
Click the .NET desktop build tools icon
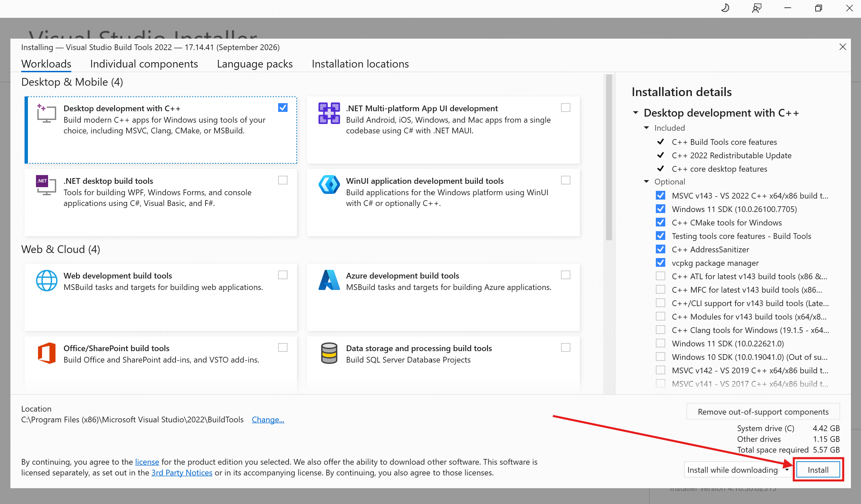[46, 185]
